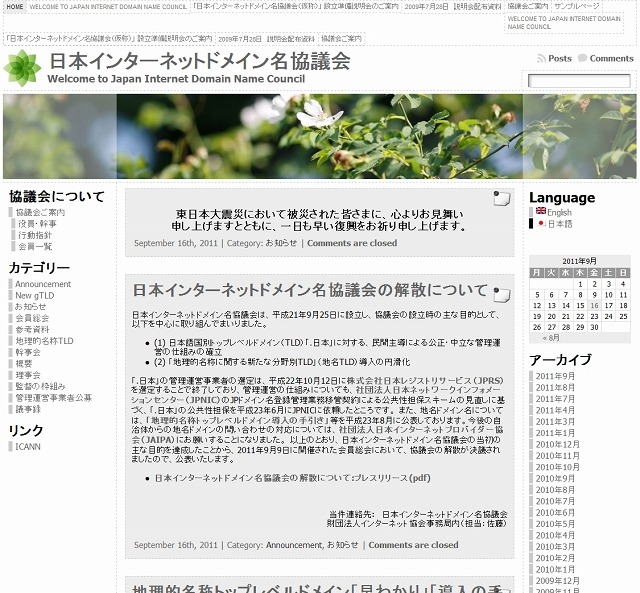640x593 pixels.
Task: Open the New gTLD category
Action: click(x=34, y=295)
